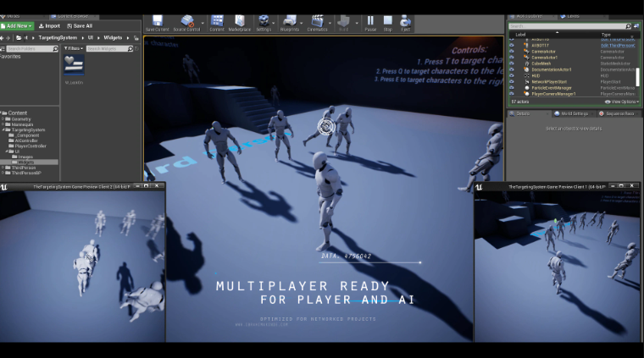Viewport: 644px width, 358px height.
Task: Select the AIController folder
Action: [x=23, y=140]
